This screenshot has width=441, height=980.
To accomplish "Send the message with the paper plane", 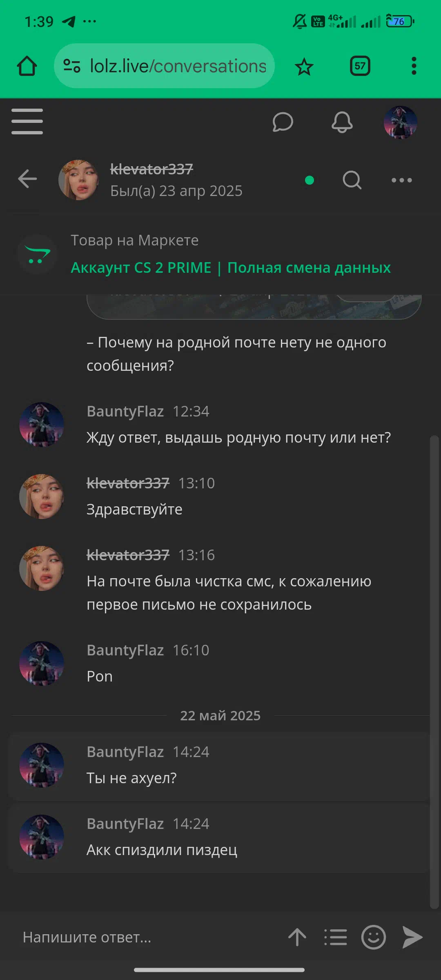I will pos(412,937).
